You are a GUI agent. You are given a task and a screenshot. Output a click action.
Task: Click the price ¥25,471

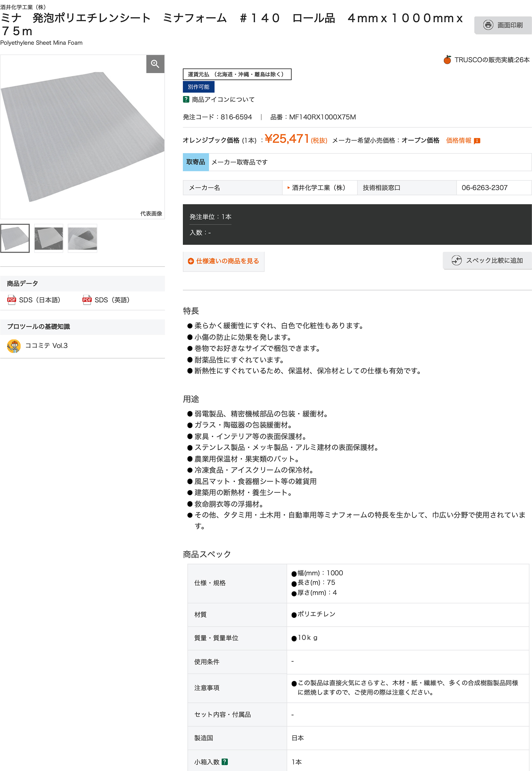287,139
